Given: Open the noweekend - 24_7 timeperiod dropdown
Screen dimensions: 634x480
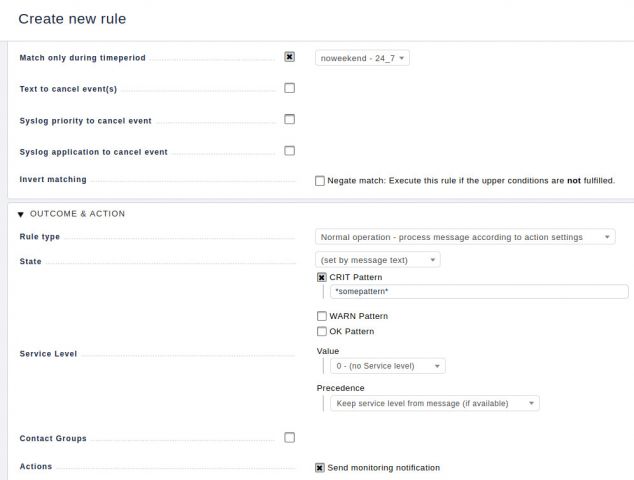Looking at the screenshot, I should pyautogui.click(x=362, y=58).
